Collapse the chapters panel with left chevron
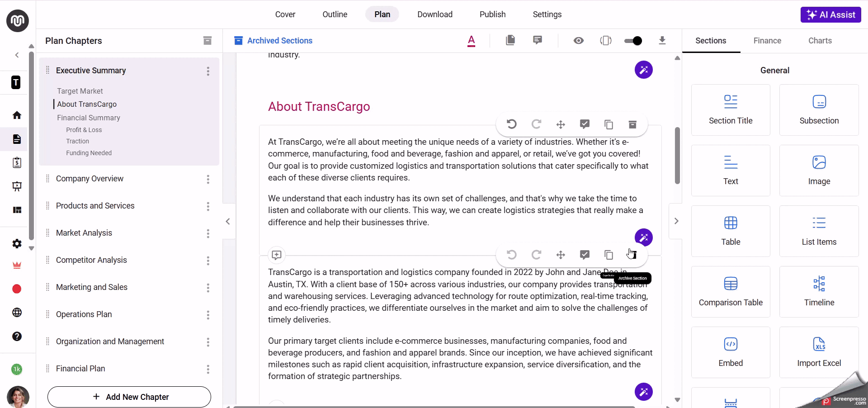868x408 pixels. pos(228,221)
